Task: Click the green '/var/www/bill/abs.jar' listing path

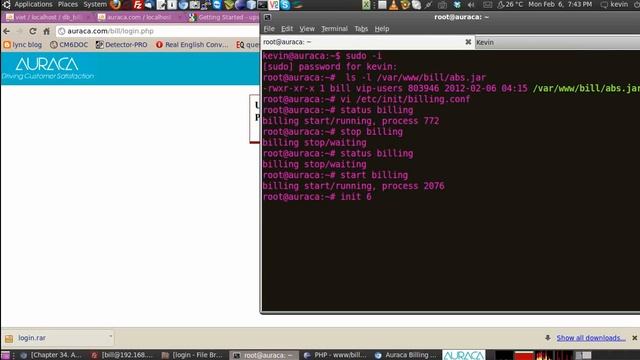Action: pos(586,89)
